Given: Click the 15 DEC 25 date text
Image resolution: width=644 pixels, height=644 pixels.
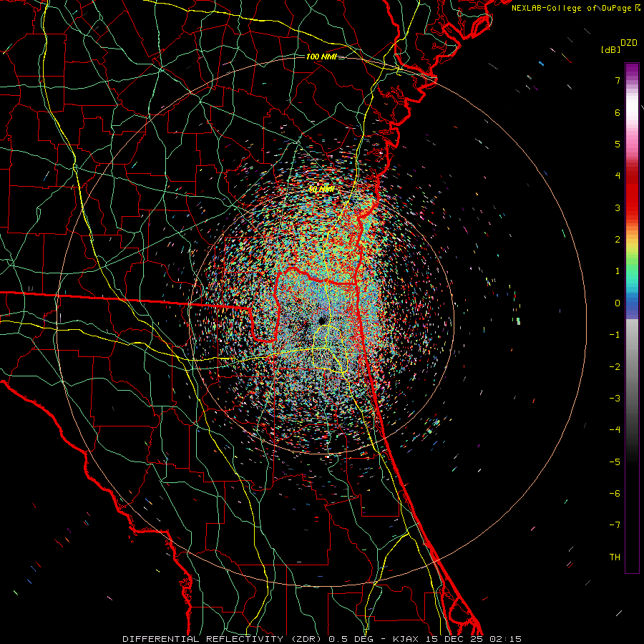Looking at the screenshot, I should point(456,639).
